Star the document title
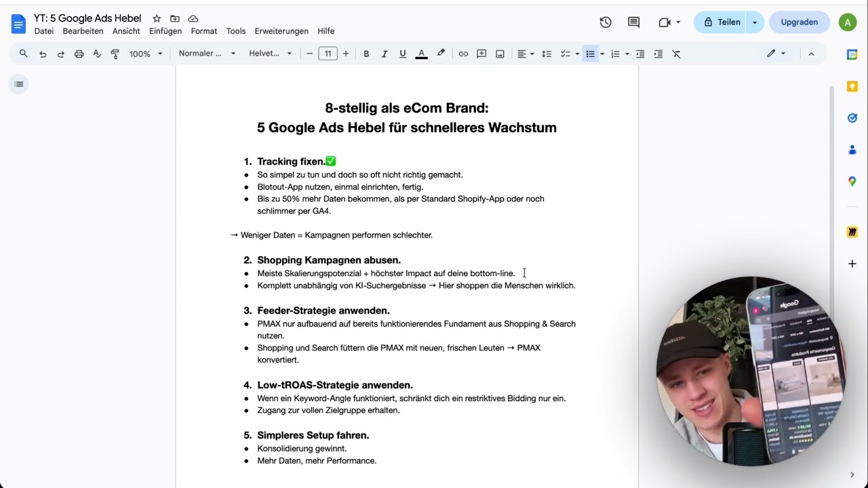The image size is (868, 488). pos(157,19)
